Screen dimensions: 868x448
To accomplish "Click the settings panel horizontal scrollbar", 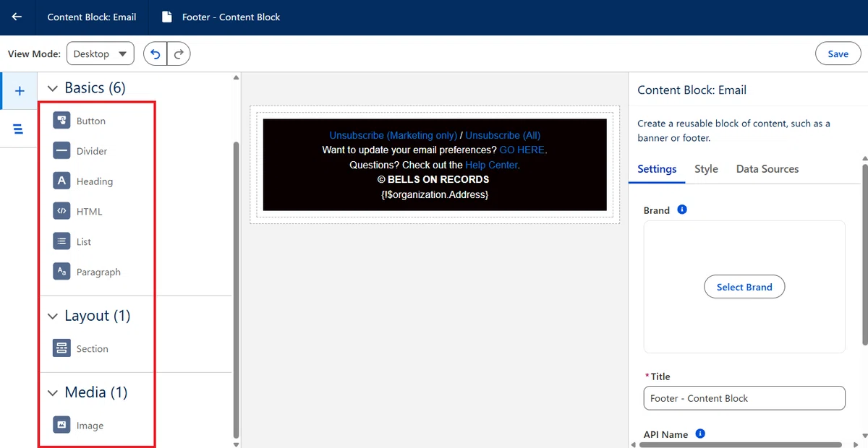I will tap(740, 444).
